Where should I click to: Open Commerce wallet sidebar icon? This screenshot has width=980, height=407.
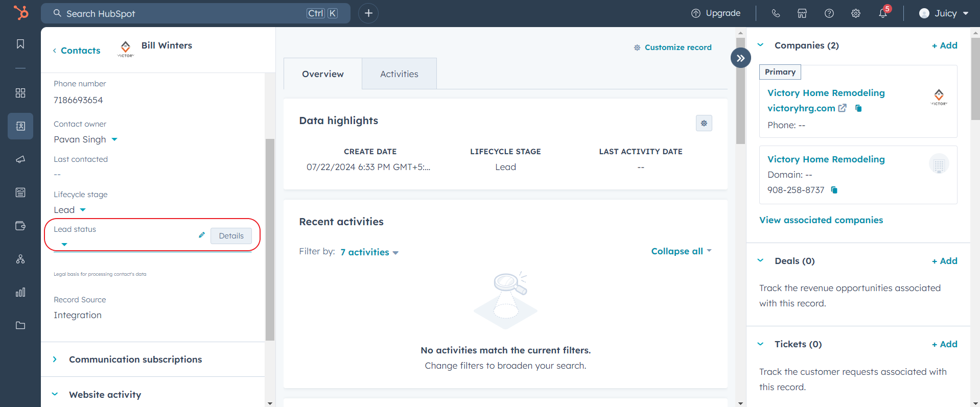coord(20,226)
